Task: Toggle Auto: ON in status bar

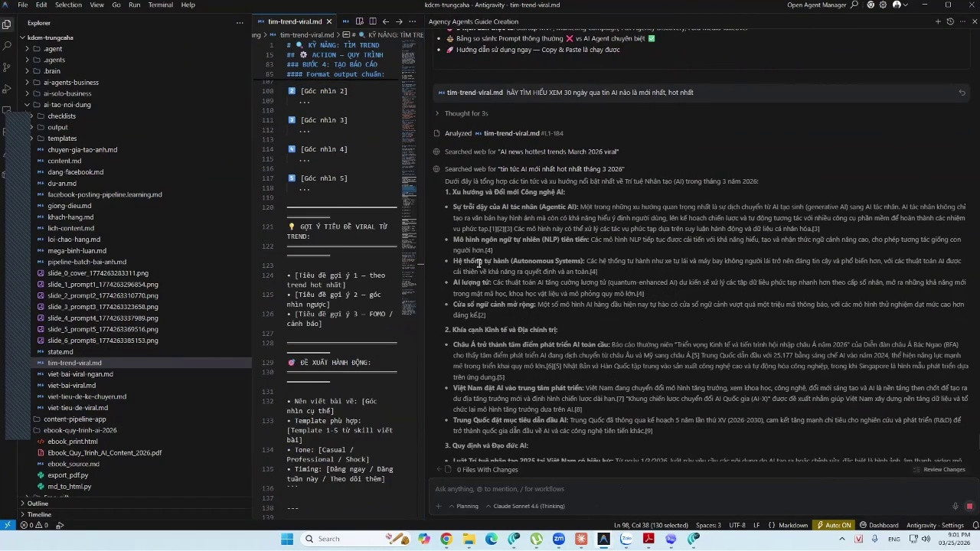Action: coord(835,525)
